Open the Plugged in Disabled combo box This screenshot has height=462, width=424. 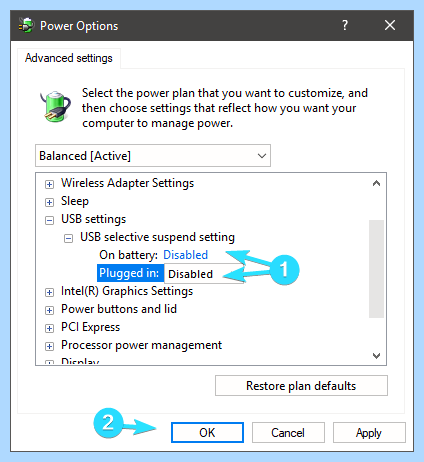click(x=204, y=274)
